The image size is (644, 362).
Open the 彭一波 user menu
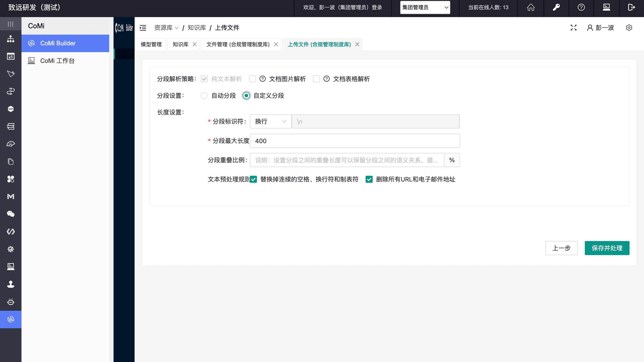tap(601, 28)
